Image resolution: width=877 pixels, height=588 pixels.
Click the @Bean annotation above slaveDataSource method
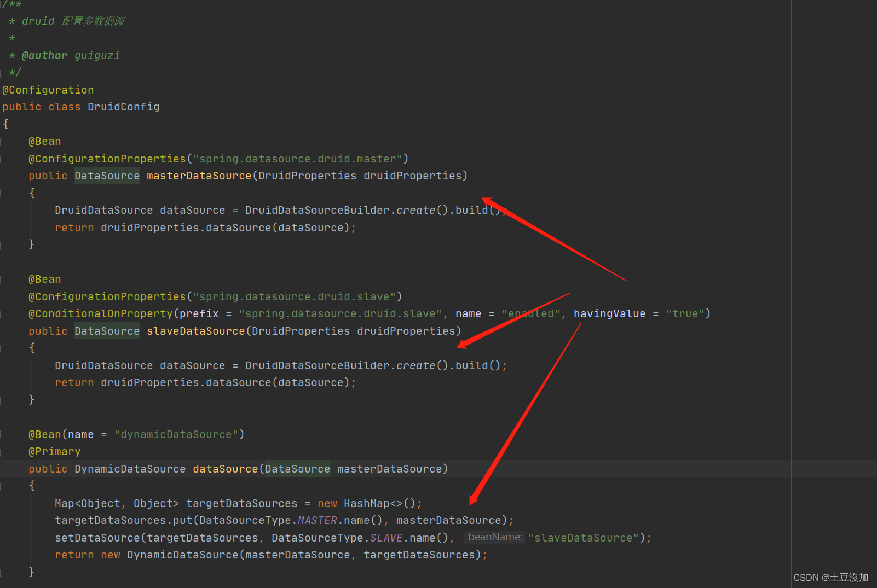pyautogui.click(x=45, y=279)
